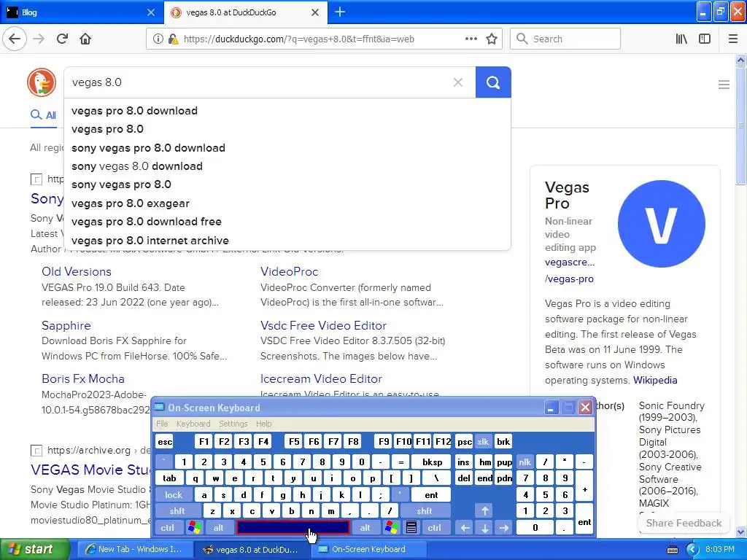The image size is (747, 560).
Task: Reload the page with the refresh icon
Action: (63, 39)
